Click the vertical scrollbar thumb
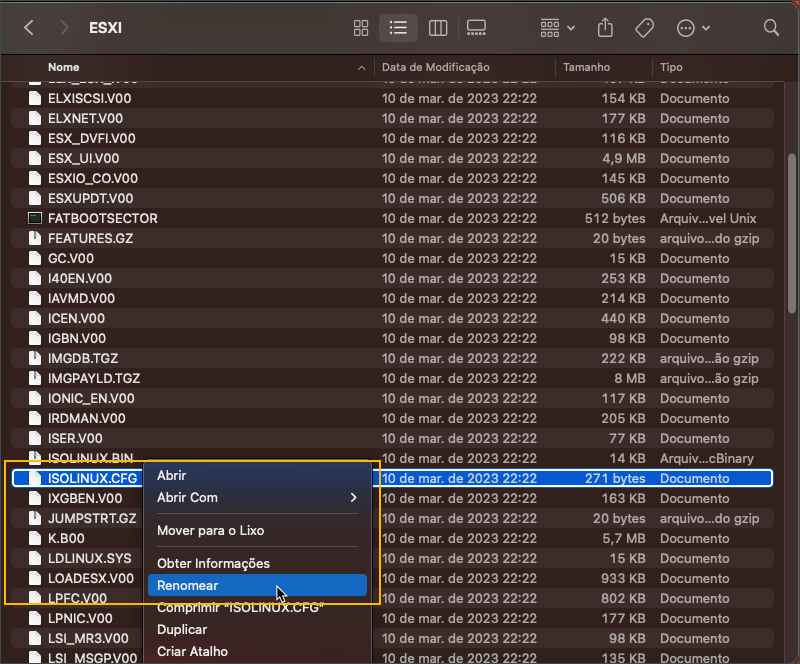This screenshot has width=800, height=664. pyautogui.click(x=791, y=233)
